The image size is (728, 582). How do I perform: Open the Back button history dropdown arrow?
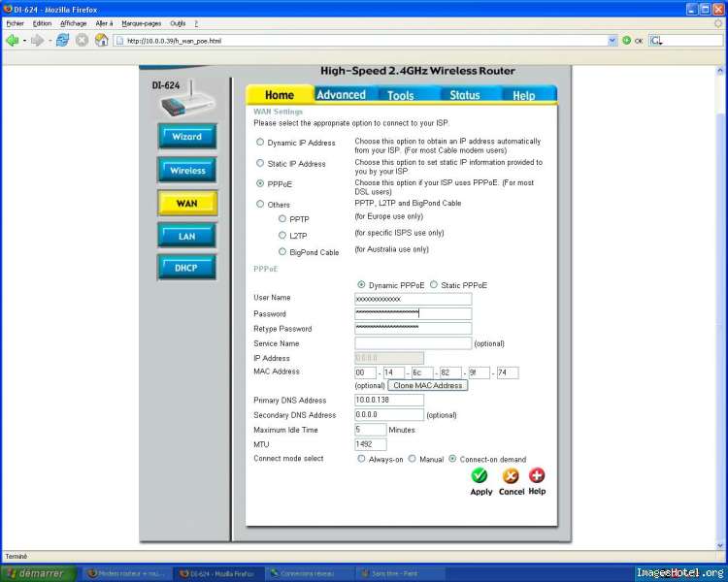pos(24,41)
